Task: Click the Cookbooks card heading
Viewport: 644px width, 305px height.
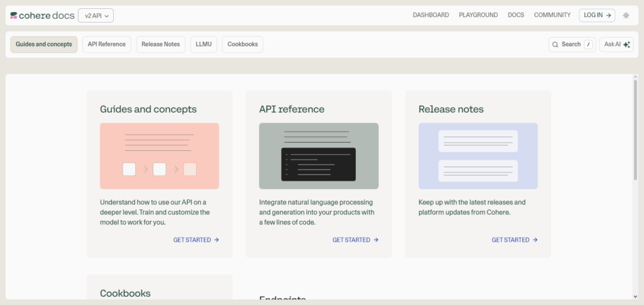Action: pyautogui.click(x=125, y=293)
